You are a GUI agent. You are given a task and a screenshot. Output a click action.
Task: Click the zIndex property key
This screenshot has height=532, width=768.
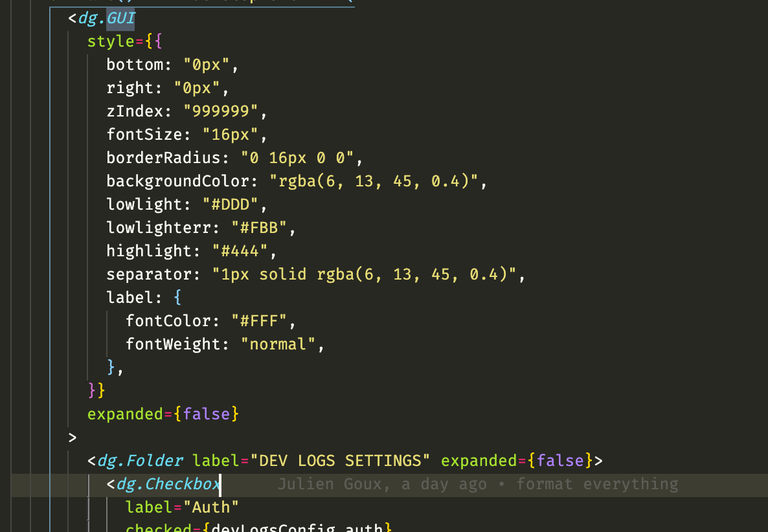[x=135, y=111]
